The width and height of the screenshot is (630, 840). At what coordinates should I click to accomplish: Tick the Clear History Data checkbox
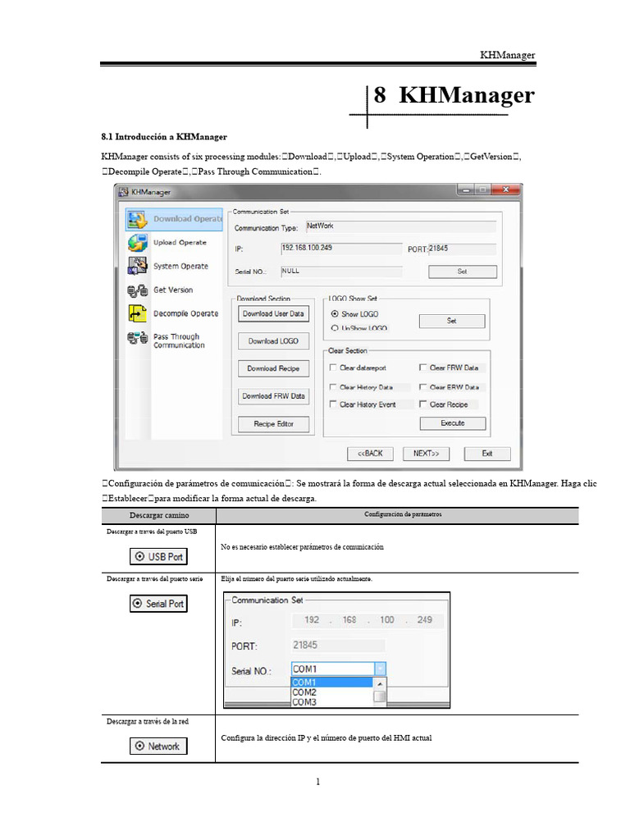333,387
